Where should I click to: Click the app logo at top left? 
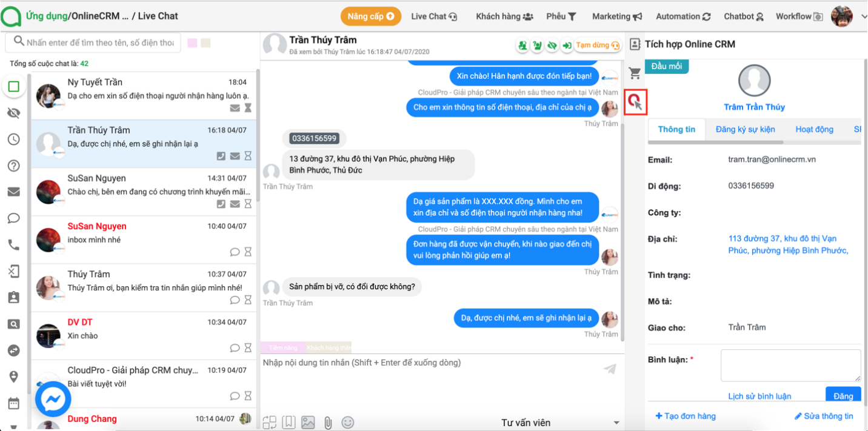tap(10, 16)
